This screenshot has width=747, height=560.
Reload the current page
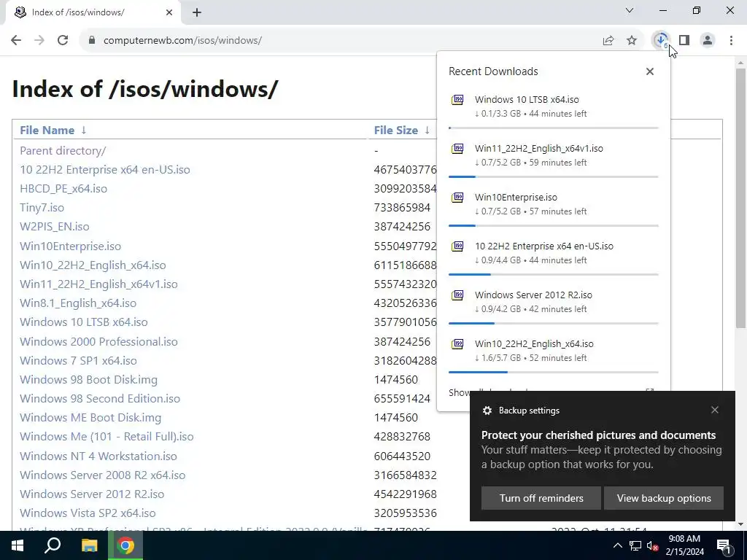tap(63, 40)
